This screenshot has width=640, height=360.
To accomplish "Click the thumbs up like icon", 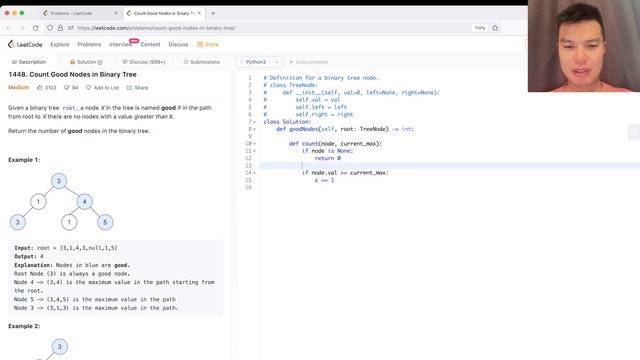I will click(40, 88).
